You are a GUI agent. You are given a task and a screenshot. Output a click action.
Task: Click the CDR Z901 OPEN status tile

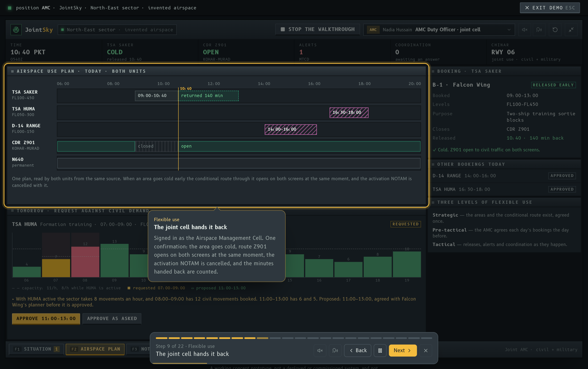click(x=246, y=52)
